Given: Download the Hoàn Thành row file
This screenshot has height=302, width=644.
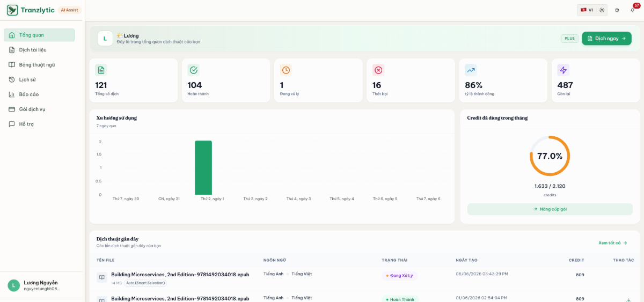Looking at the screenshot, I should 628,300.
